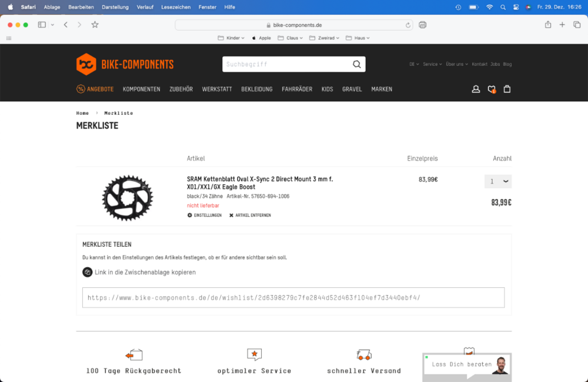
Task: Open the shopping cart icon
Action: click(x=507, y=89)
